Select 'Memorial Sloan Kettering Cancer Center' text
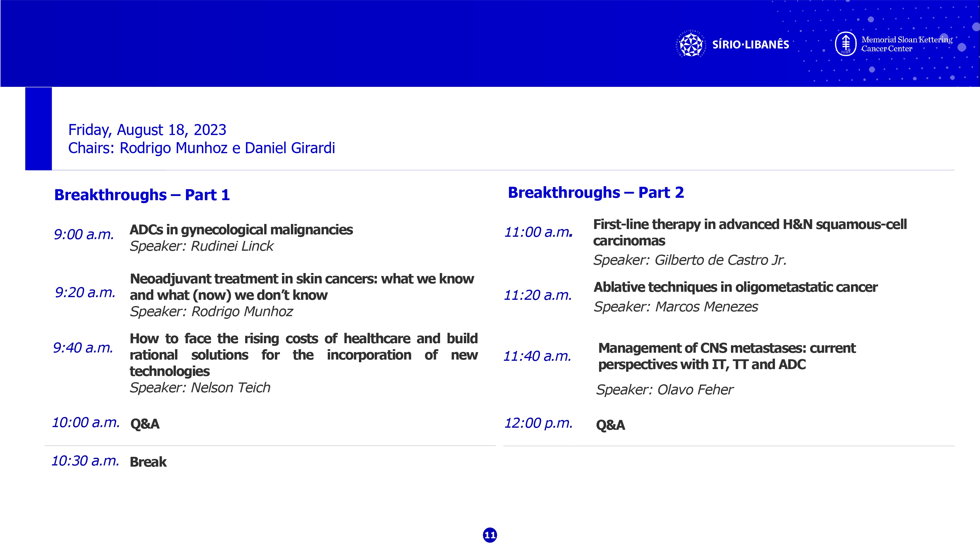 (x=907, y=44)
